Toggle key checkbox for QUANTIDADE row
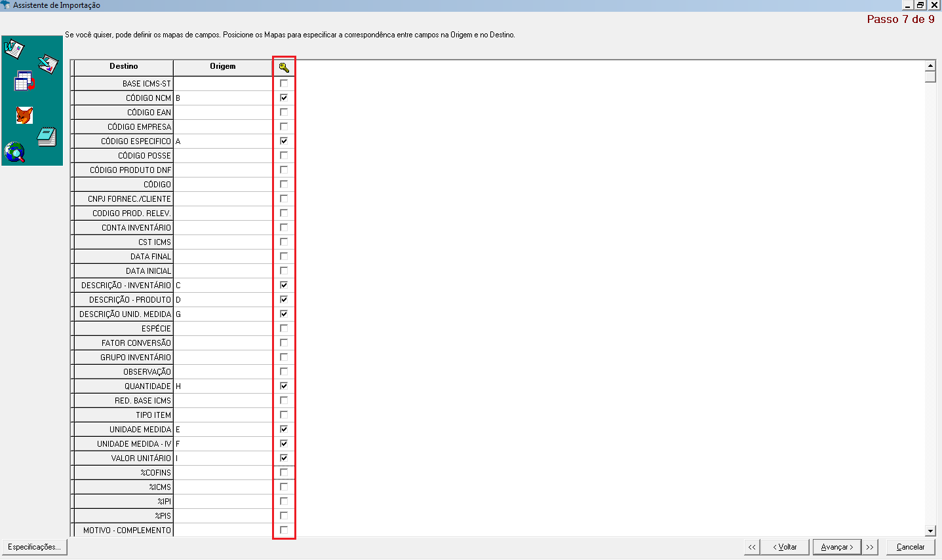 284,386
